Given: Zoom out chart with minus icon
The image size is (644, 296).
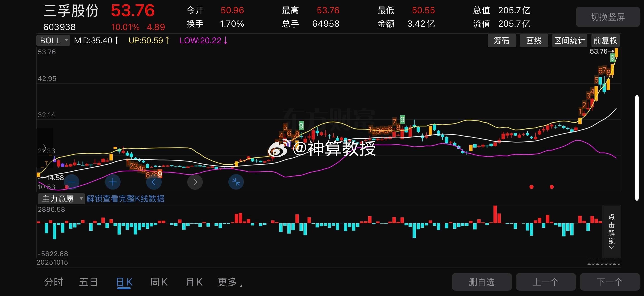Looking at the screenshot, I should point(71,182).
